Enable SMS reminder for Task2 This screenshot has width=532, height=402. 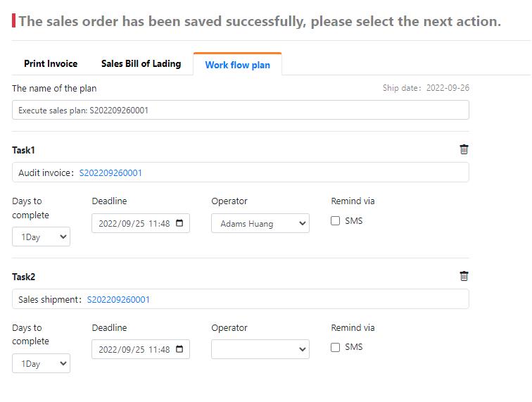tap(335, 347)
